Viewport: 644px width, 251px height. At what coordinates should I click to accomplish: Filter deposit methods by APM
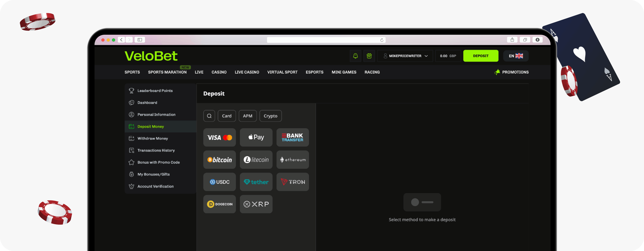pyautogui.click(x=247, y=116)
